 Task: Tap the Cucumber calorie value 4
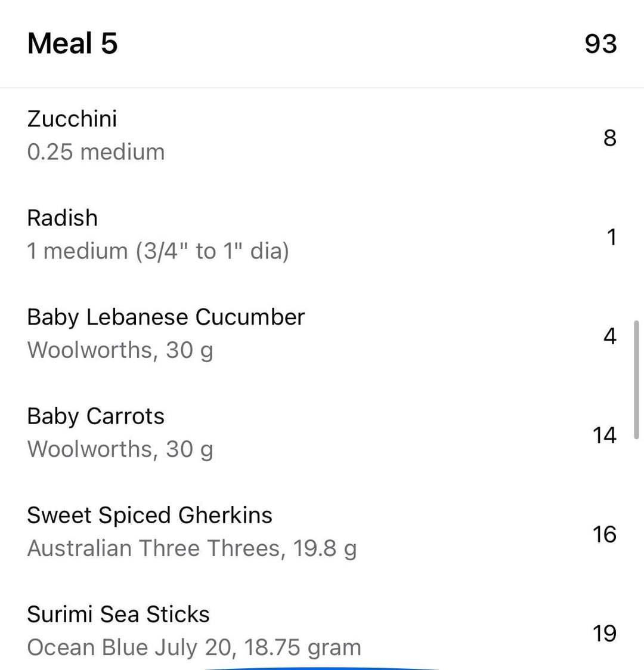point(609,336)
